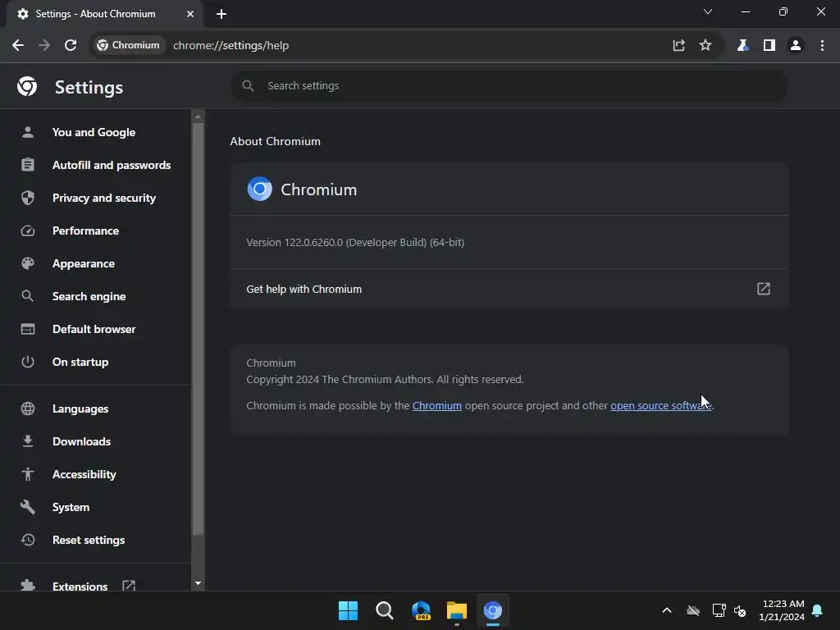Screen dimensions: 840x630
Task: Click the Accessibility figure icon
Action: pos(28,474)
